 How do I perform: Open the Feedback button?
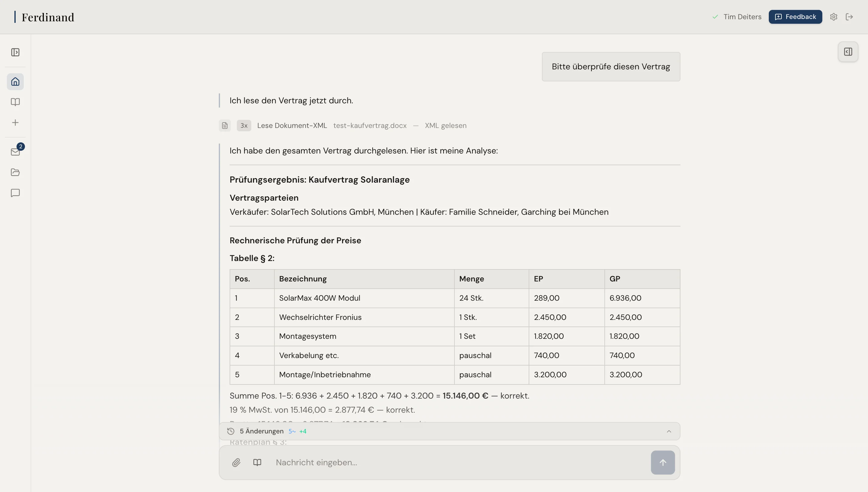(795, 17)
